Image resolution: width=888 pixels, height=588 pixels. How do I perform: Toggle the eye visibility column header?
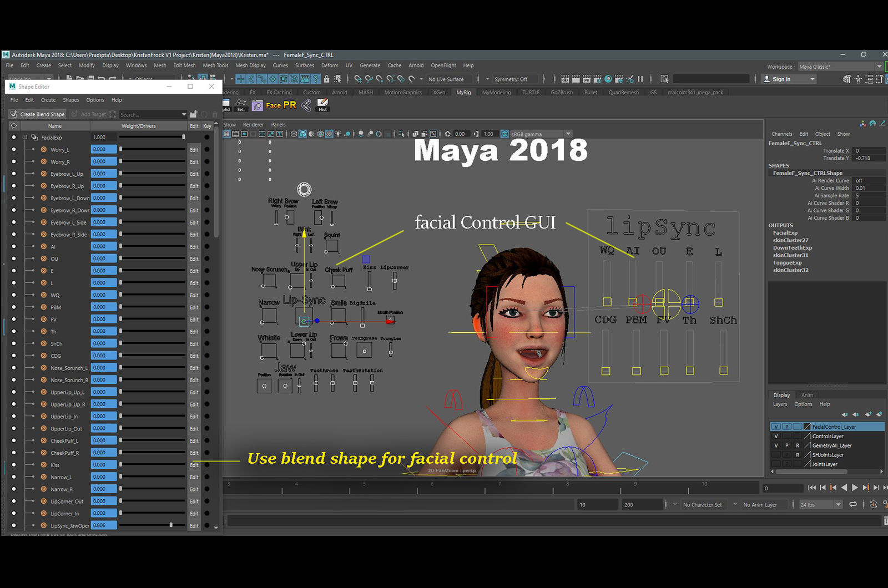(14, 126)
